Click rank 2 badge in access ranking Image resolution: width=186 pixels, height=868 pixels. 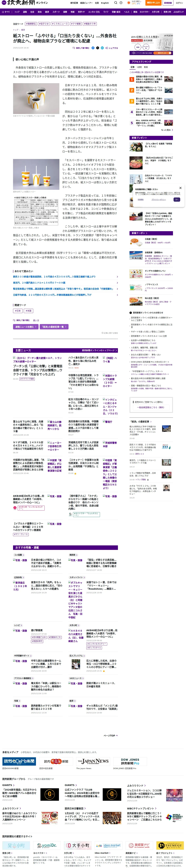coord(132,90)
